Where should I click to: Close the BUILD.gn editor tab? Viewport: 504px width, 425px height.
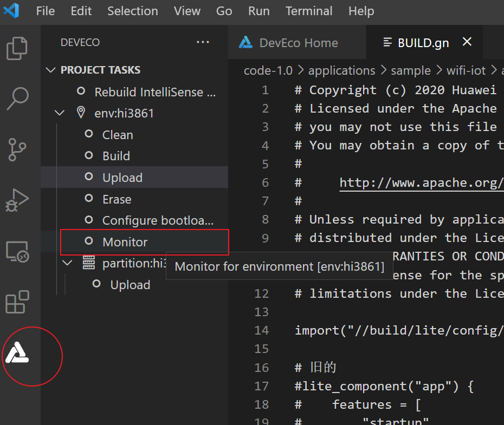coord(467,42)
